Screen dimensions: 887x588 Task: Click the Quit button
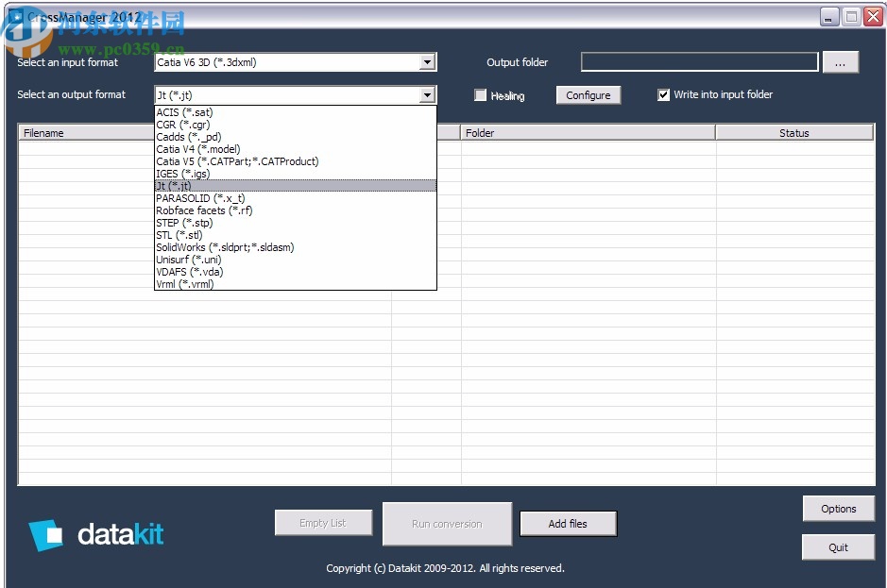tap(838, 546)
